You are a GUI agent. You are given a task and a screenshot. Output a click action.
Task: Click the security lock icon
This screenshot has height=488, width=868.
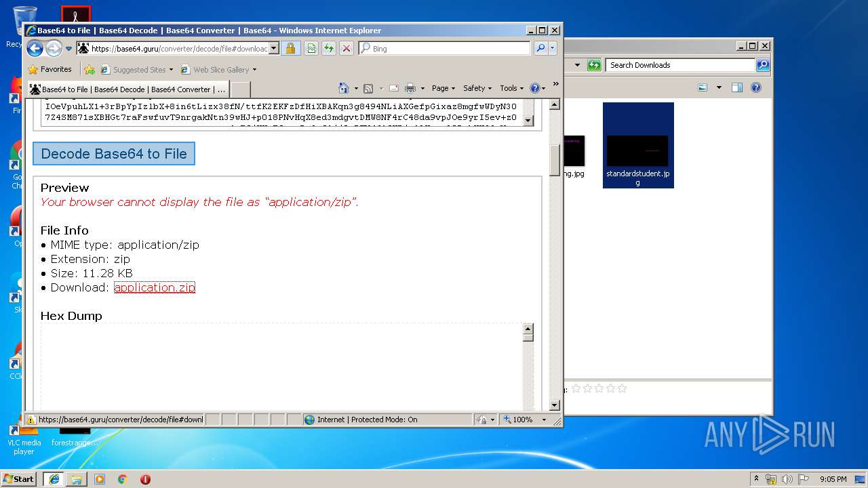pos(290,48)
